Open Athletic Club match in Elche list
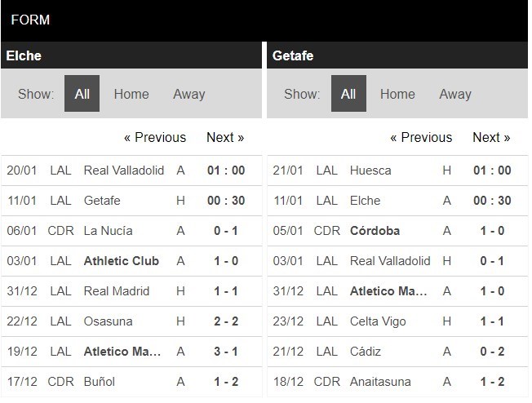This screenshot has width=532, height=403. pyautogui.click(x=131, y=261)
